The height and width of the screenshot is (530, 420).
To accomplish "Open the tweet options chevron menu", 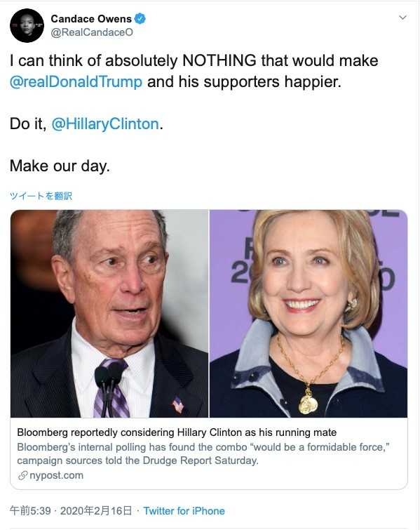I will click(x=402, y=18).
